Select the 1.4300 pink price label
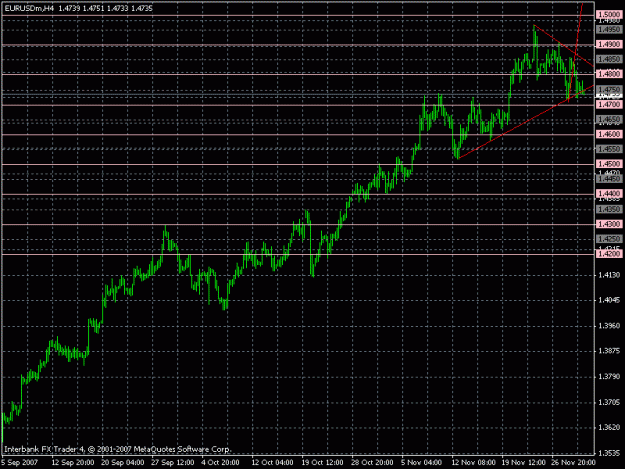 [x=609, y=224]
